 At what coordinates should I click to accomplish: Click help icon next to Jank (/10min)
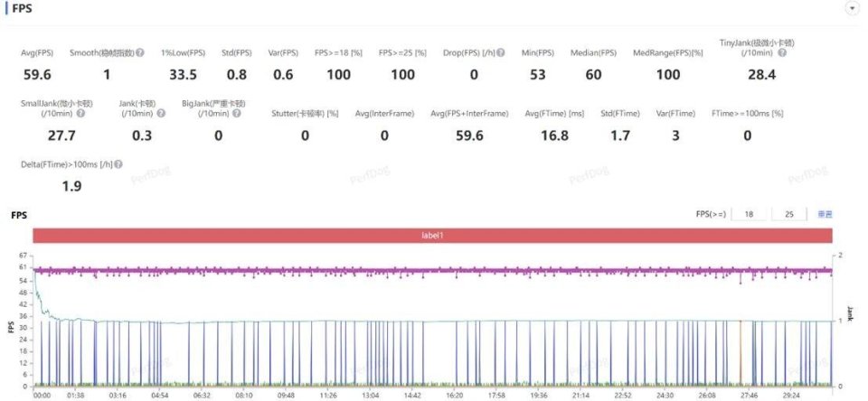161,114
